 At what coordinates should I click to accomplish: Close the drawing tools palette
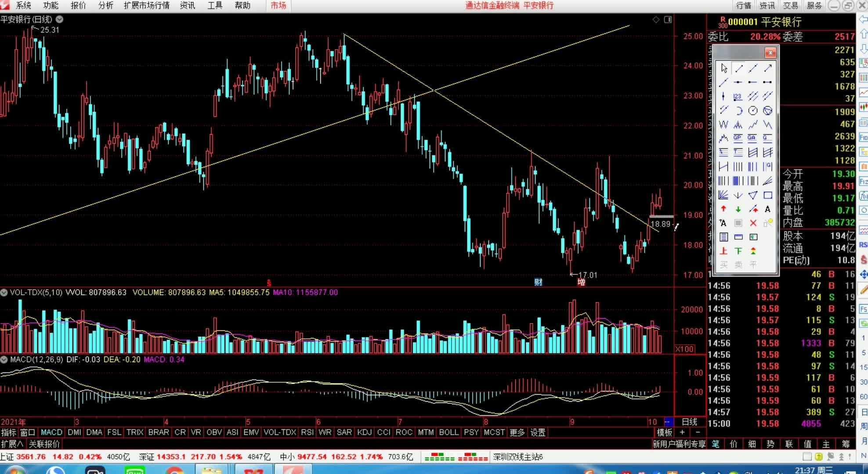click(770, 53)
